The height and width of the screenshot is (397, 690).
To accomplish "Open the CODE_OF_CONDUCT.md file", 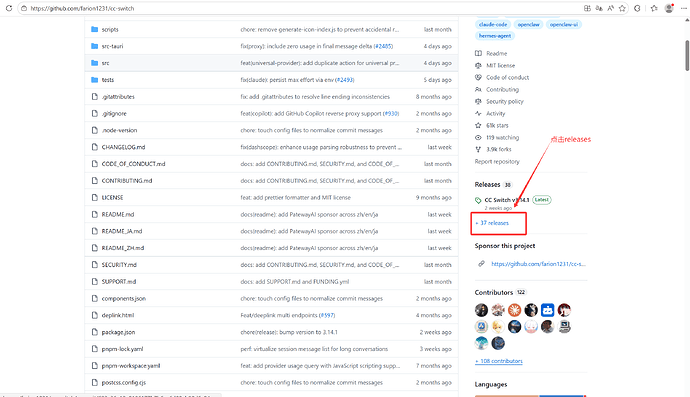I will coord(133,164).
